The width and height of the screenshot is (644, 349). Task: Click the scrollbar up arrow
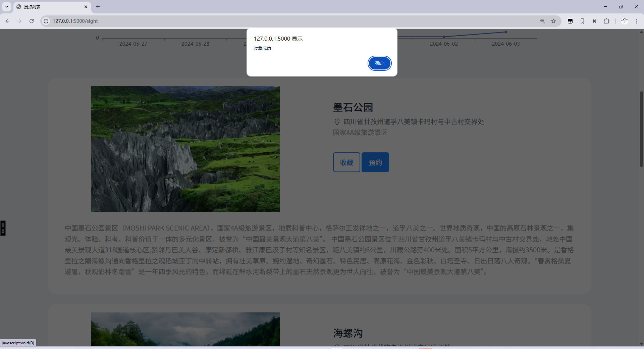(641, 32)
